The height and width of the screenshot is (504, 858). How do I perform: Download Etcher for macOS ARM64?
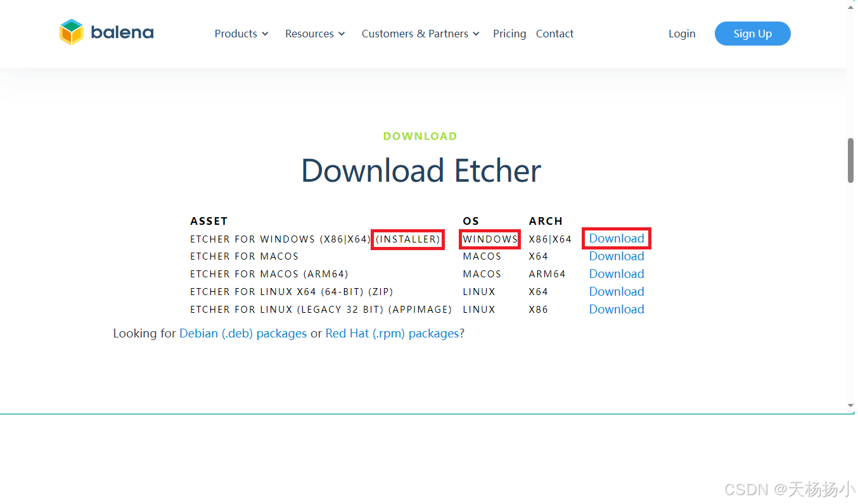pyautogui.click(x=617, y=274)
